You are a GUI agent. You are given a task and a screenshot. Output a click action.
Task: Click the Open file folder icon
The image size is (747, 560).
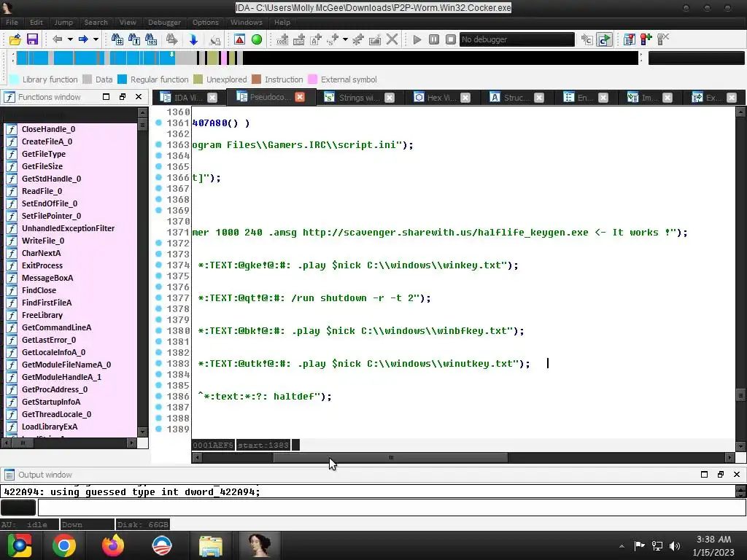(x=15, y=39)
